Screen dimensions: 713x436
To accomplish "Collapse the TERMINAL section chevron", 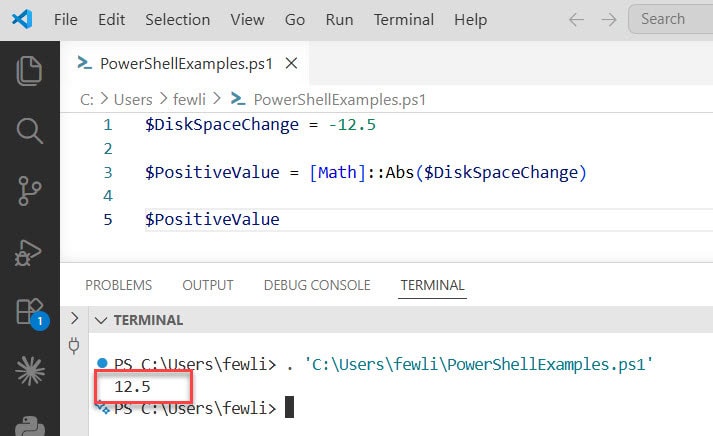I will tap(101, 321).
